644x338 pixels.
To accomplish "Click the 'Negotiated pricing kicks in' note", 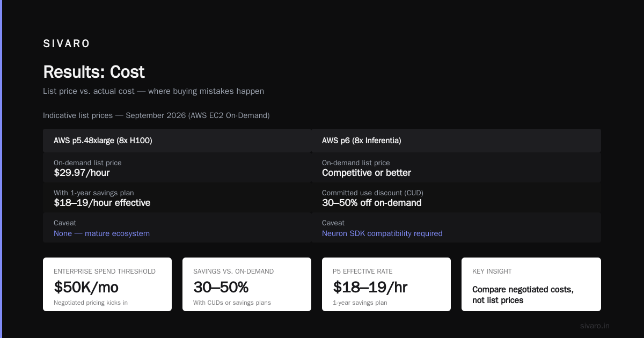I will (91, 303).
